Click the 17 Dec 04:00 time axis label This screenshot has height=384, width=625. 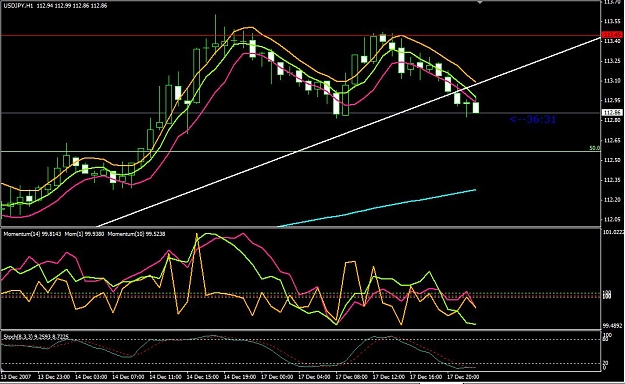(x=314, y=377)
